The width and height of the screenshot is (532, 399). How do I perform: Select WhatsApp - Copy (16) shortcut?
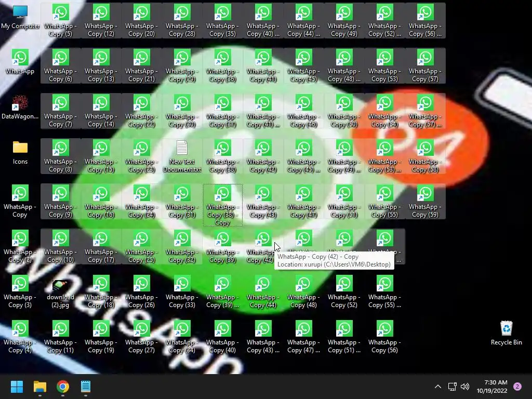tap(101, 202)
